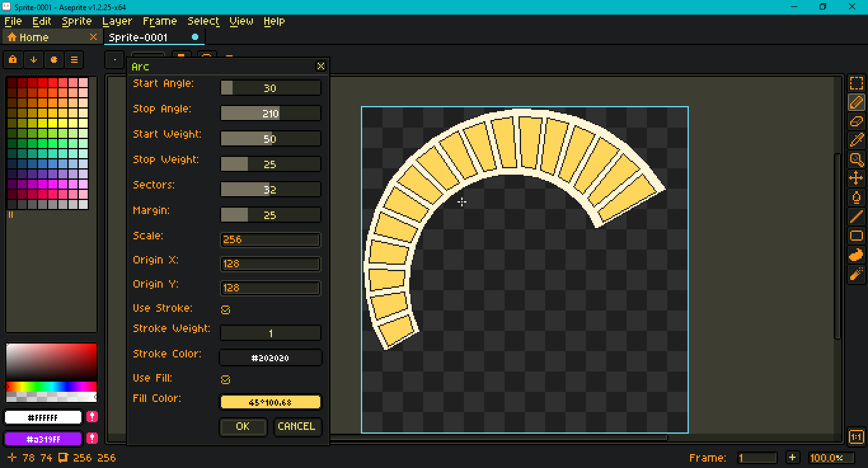Click the foreground color #FFFFFF box
The image size is (868, 468).
click(x=43, y=417)
